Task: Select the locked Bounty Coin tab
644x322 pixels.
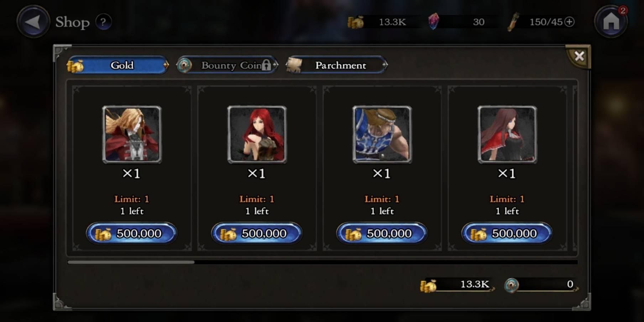Action: (227, 65)
